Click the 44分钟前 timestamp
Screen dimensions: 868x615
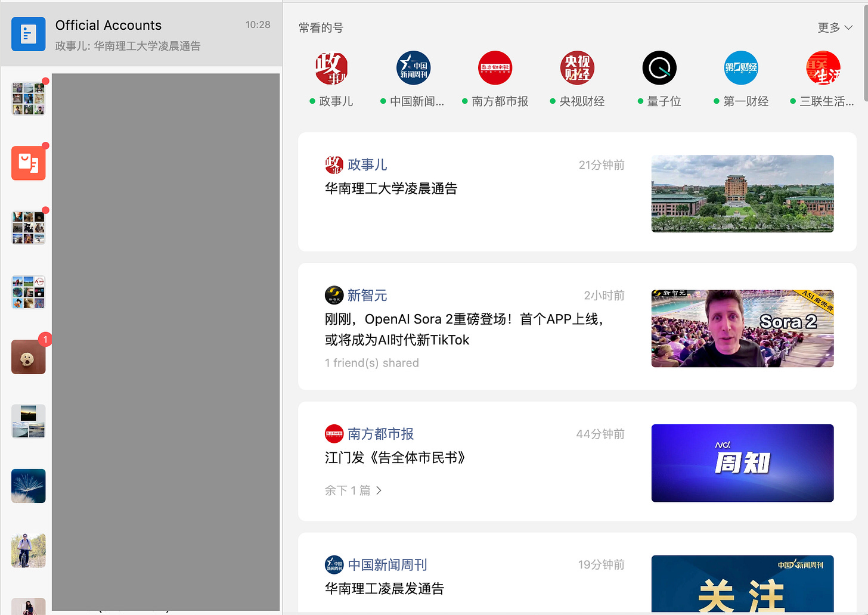[x=600, y=434]
